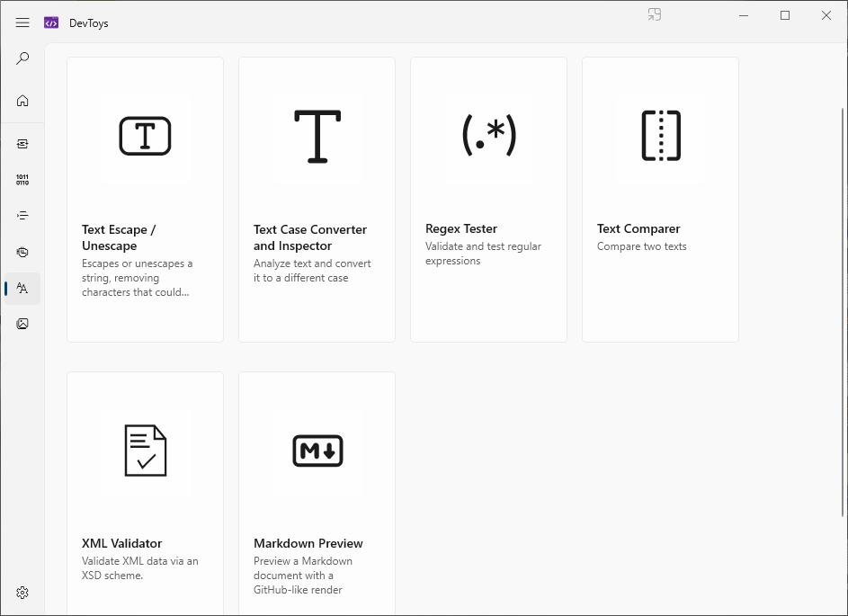Click the Markdown Preview M-arrow icon

317,451
